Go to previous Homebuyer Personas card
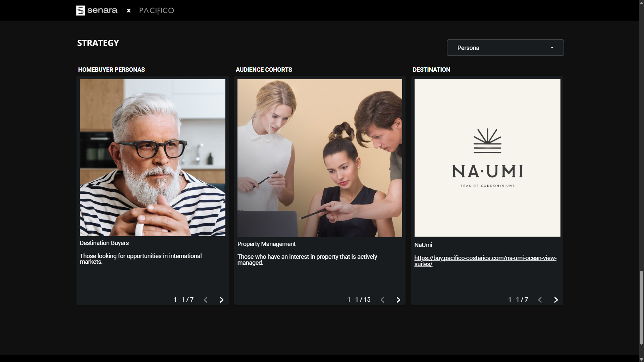 (x=206, y=300)
